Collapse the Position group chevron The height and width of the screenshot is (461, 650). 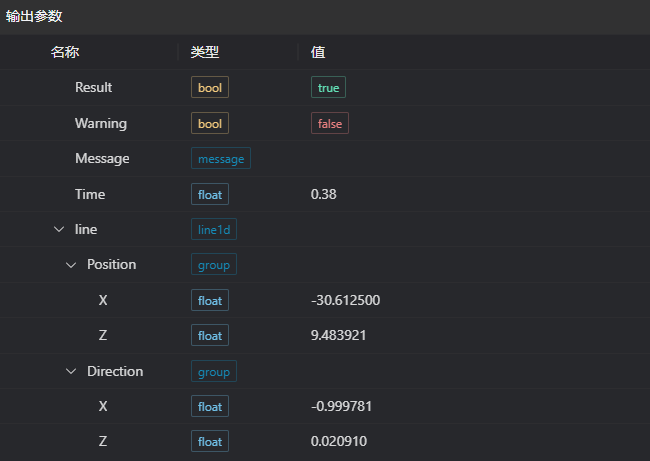(x=71, y=265)
